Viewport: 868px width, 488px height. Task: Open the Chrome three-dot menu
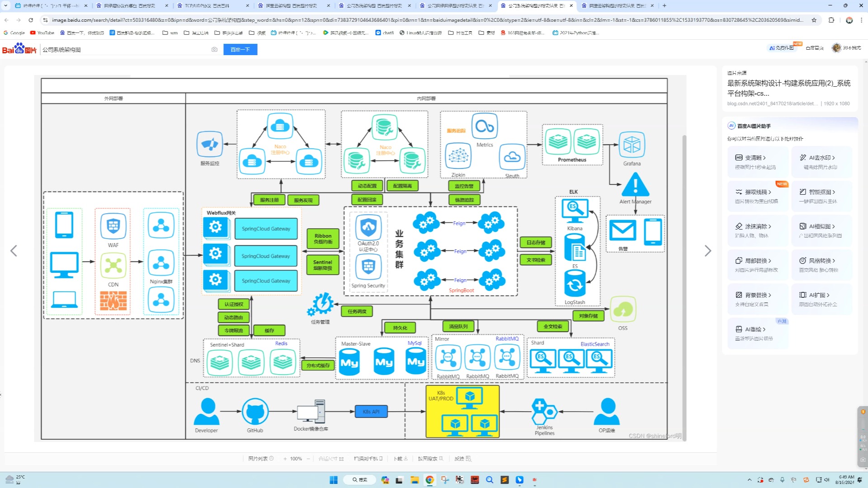tap(861, 20)
